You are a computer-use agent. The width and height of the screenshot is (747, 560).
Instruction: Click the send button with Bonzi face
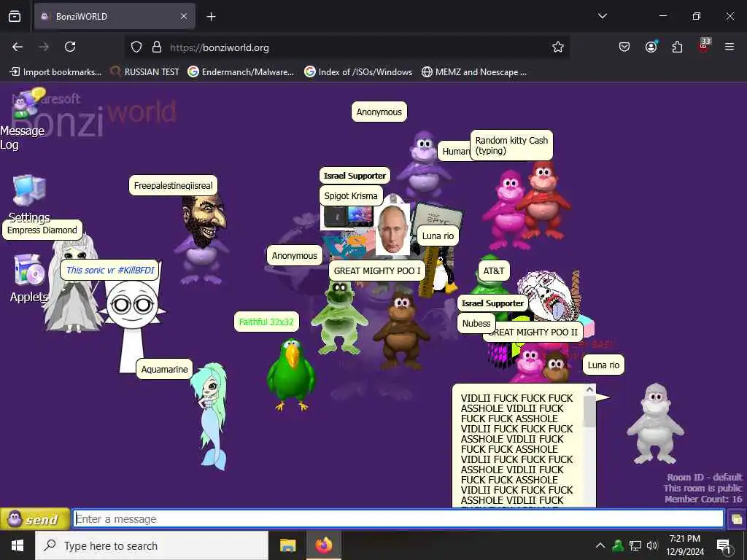pos(35,519)
